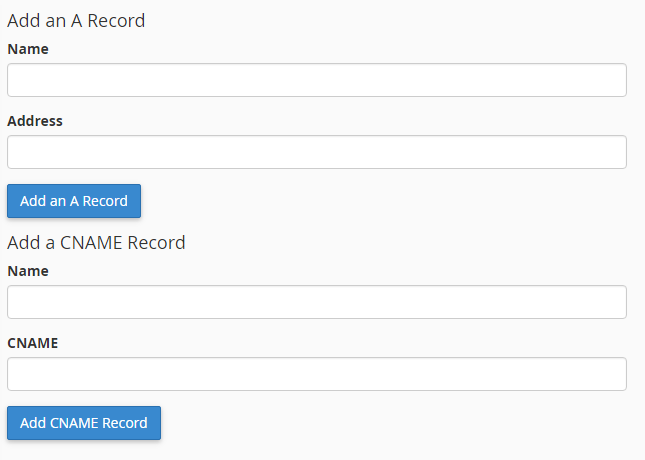
Task: Click the Name label in CNAME Record section
Action: (28, 271)
